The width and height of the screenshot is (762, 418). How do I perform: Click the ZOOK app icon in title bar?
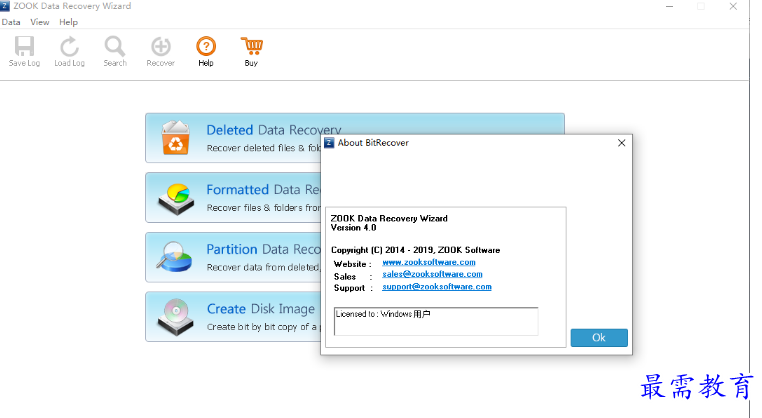5,6
